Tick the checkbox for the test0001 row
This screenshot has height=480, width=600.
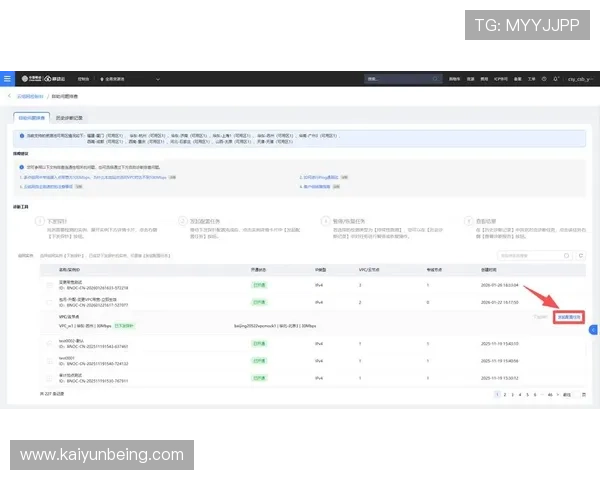click(49, 359)
